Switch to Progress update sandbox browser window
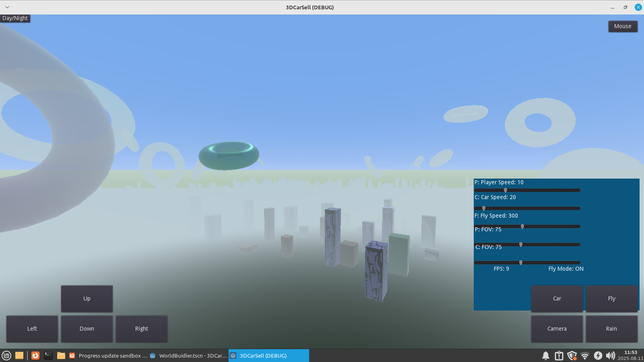 coord(108,356)
